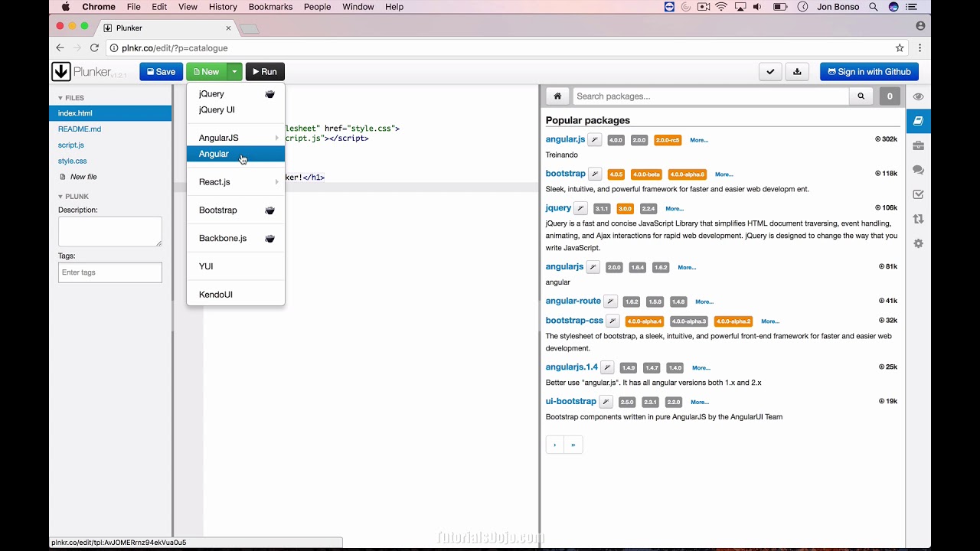Open the History menu in menu bar
Screen dimensions: 980x551
pos(223,7)
